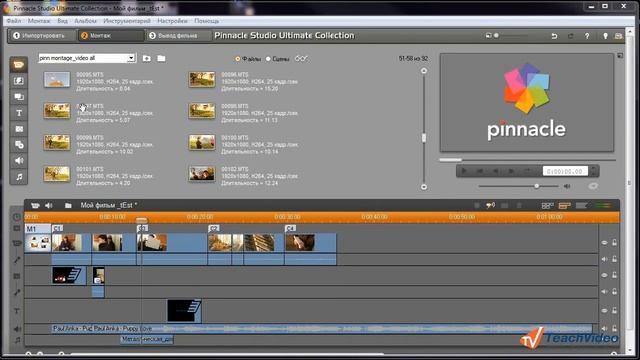Select the 00095.MTS video thumbnail
Viewport: 640px width, 360px height.
(x=57, y=80)
